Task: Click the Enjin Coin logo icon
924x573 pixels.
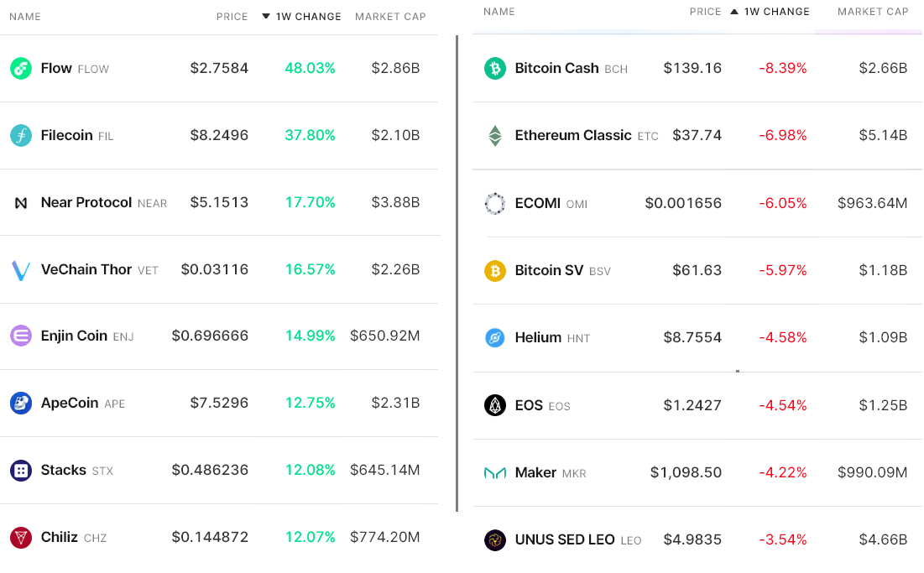Action: tap(21, 336)
